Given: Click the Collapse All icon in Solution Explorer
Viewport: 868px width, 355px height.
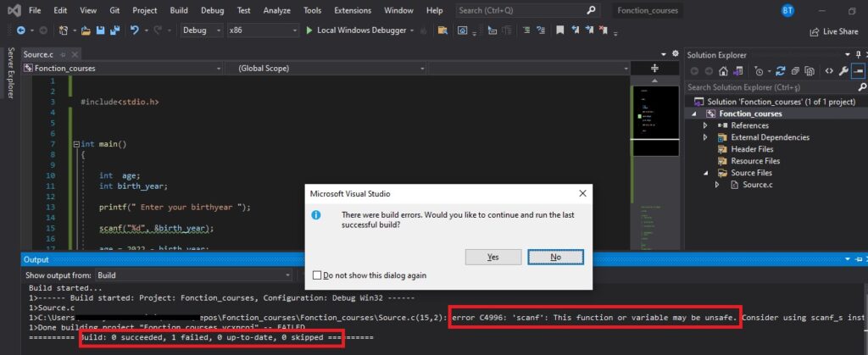Looking at the screenshot, I should pyautogui.click(x=795, y=71).
